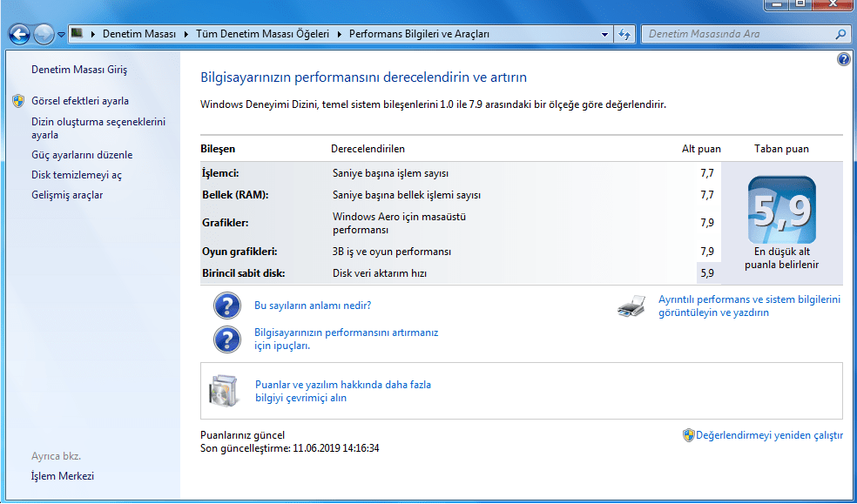Click the 5,9 base score badge
The image size is (857, 504).
(x=781, y=211)
